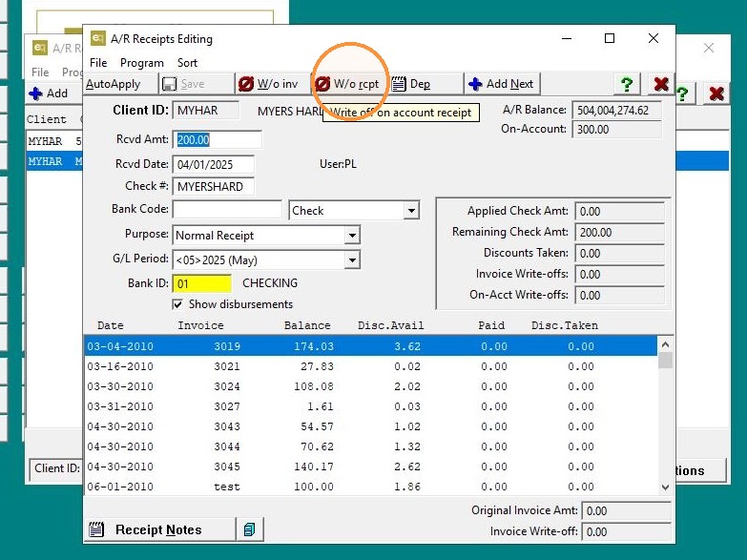Click the W/o rcpt write-off icon
747x560 pixels.
[x=322, y=84]
